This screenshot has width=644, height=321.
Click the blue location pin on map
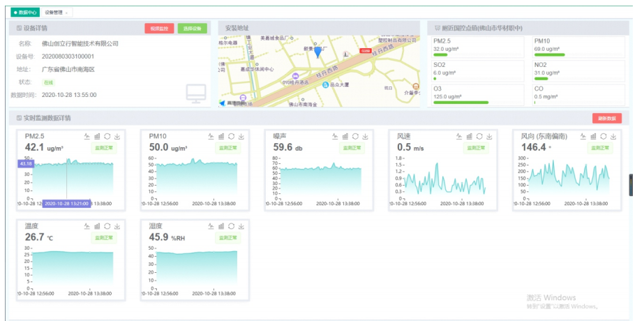[x=317, y=52]
